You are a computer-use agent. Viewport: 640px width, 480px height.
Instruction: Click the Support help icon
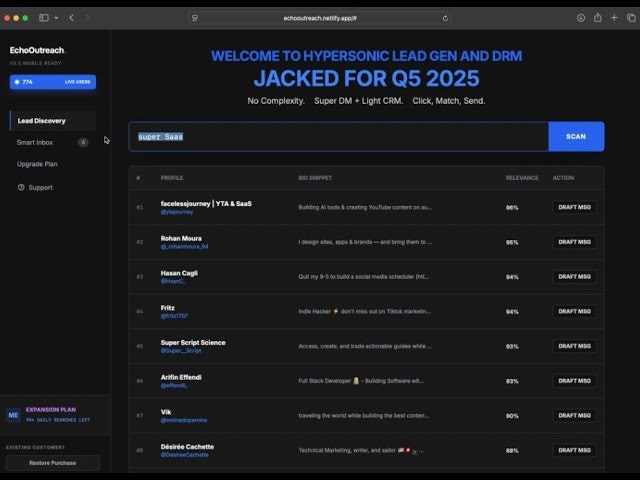tap(21, 187)
